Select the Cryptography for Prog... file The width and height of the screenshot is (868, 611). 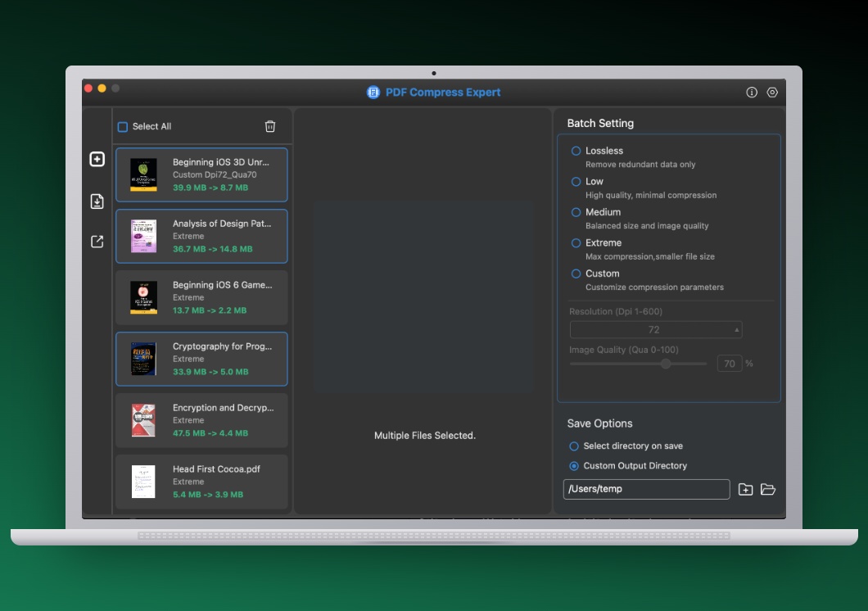(x=201, y=360)
